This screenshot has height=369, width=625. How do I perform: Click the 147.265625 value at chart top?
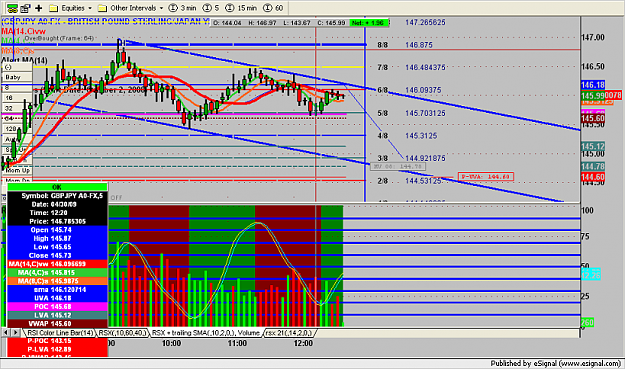[425, 22]
